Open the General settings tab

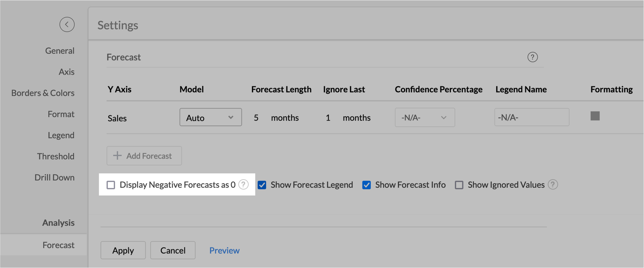(x=60, y=51)
